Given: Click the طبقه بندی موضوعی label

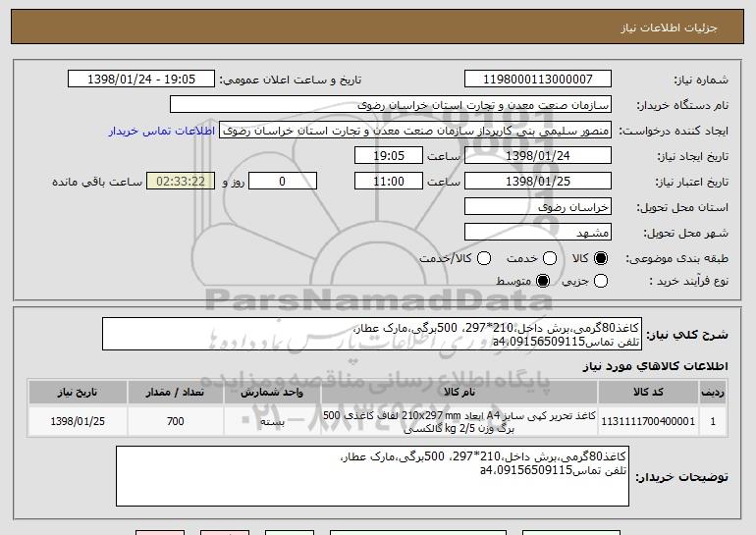Looking at the screenshot, I should point(676,259).
